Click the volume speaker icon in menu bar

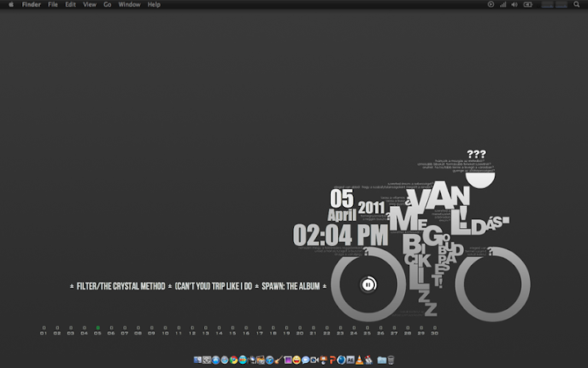(514, 5)
